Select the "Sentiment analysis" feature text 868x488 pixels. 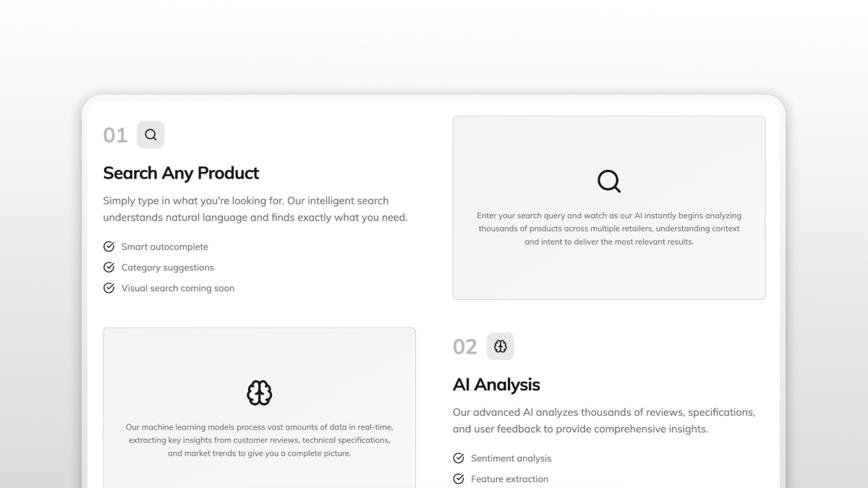511,458
